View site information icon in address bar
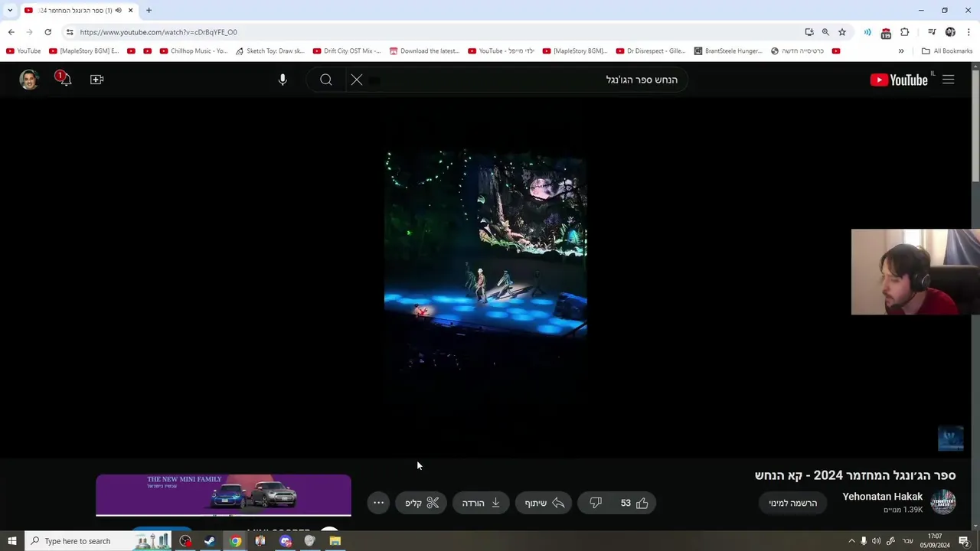 click(70, 32)
